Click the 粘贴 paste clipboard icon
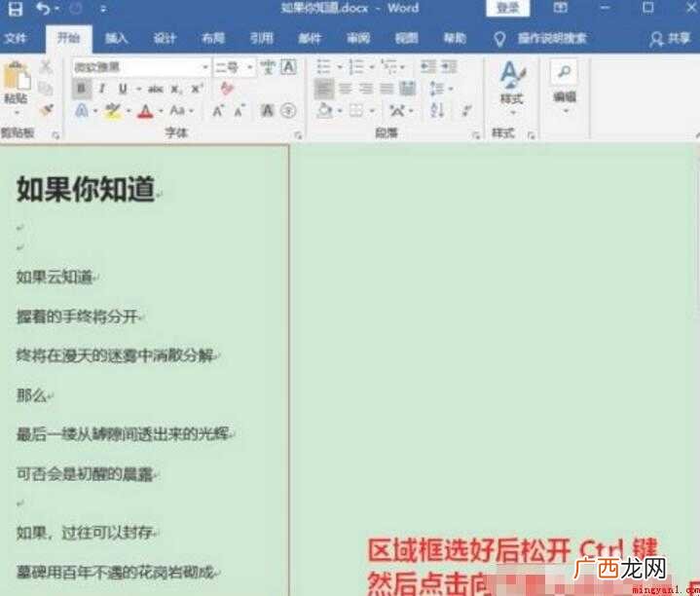The width and height of the screenshot is (700, 596). tap(17, 76)
